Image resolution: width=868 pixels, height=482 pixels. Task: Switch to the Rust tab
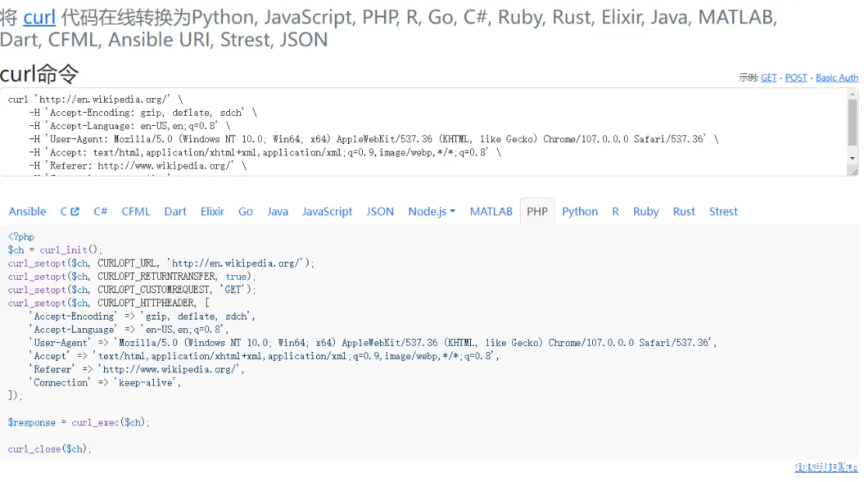pyautogui.click(x=684, y=211)
